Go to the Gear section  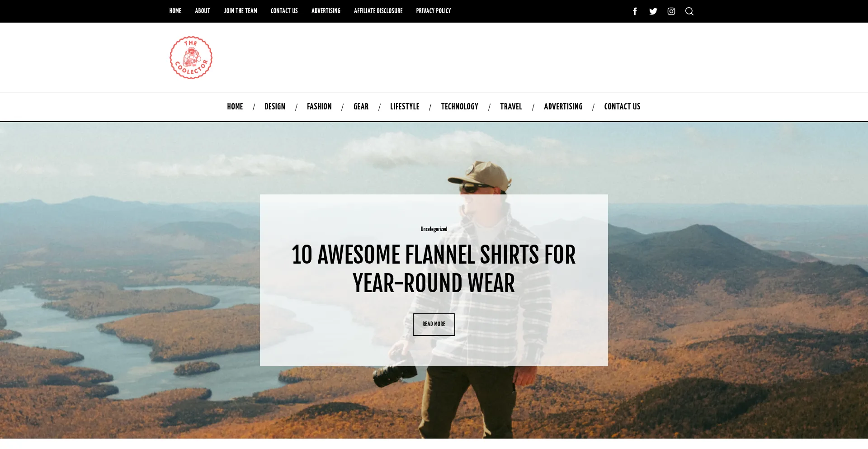click(361, 107)
